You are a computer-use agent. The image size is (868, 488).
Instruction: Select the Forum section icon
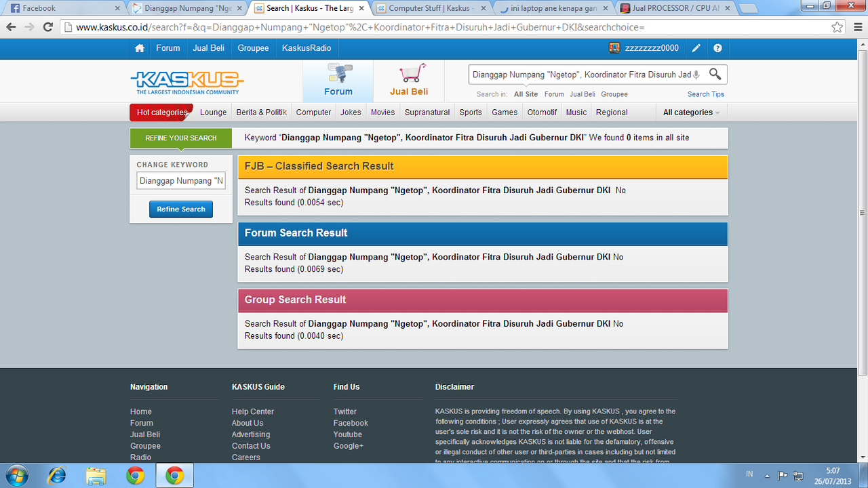(x=338, y=80)
